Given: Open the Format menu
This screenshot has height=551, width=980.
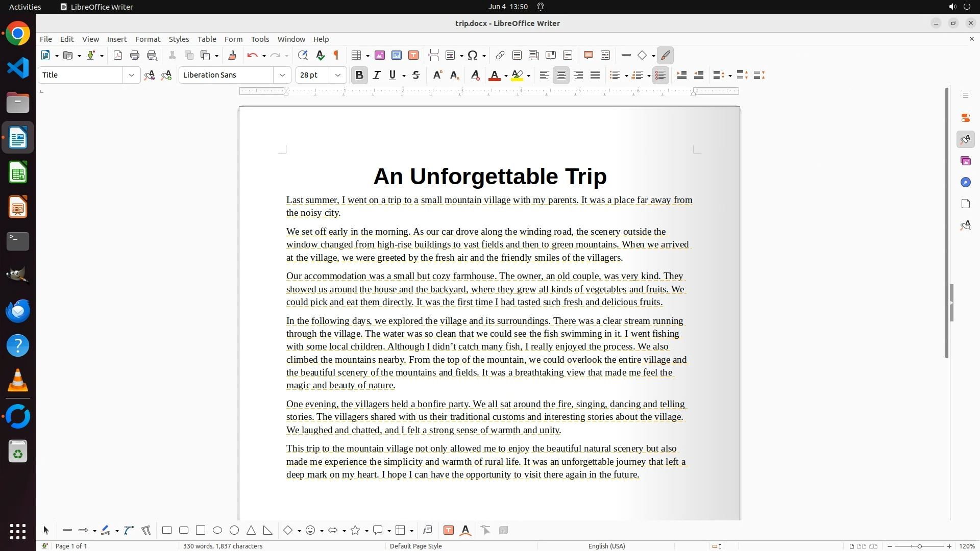Looking at the screenshot, I should [148, 39].
